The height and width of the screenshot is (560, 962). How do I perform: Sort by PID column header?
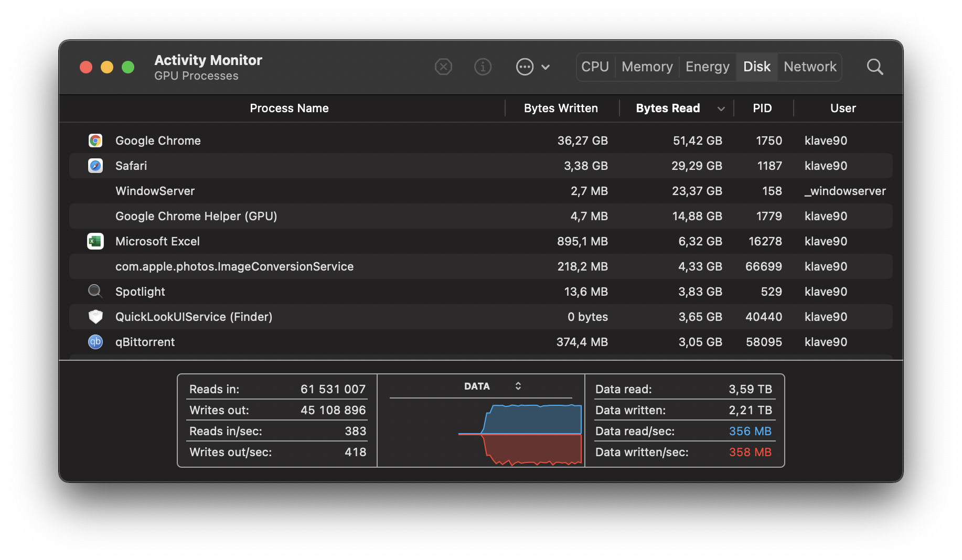click(x=762, y=109)
